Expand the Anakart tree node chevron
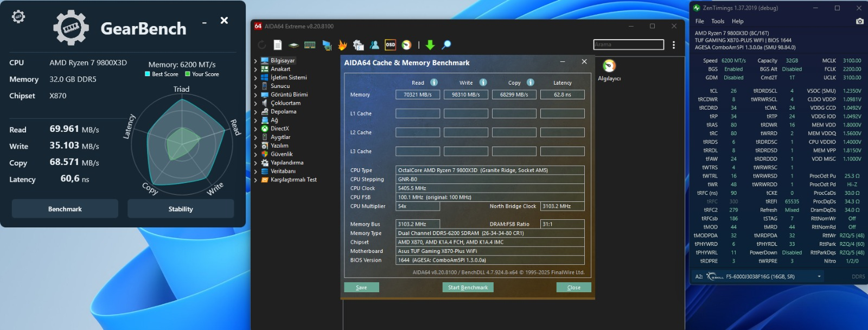 pyautogui.click(x=256, y=69)
